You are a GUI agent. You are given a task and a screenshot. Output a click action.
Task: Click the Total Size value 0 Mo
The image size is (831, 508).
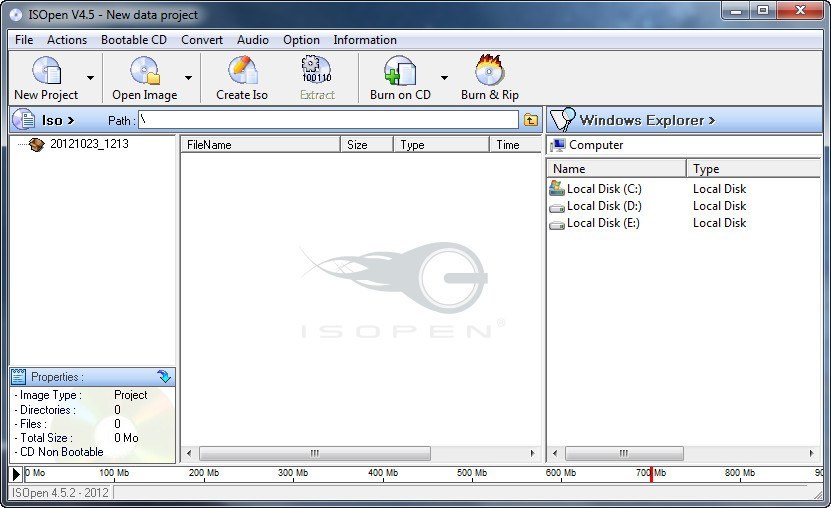pyautogui.click(x=126, y=438)
